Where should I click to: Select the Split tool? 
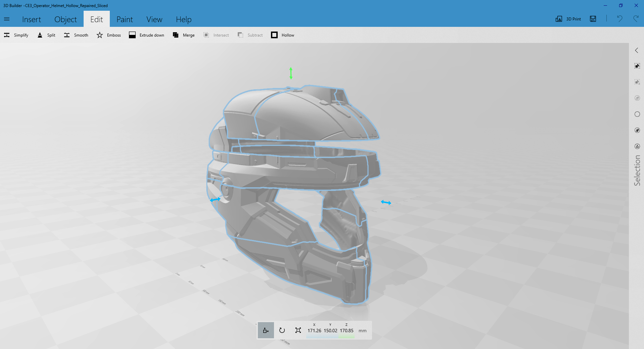(x=46, y=35)
